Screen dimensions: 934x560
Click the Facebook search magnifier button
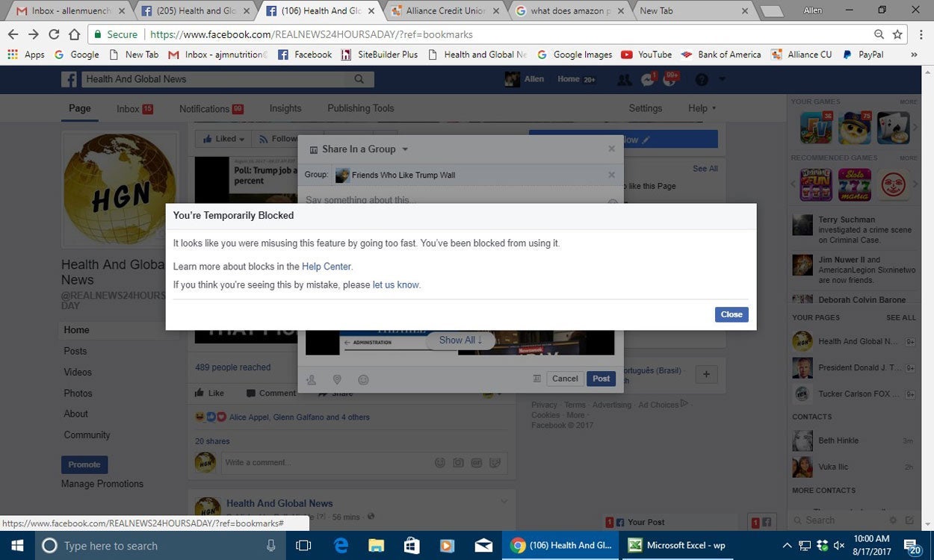359,79
